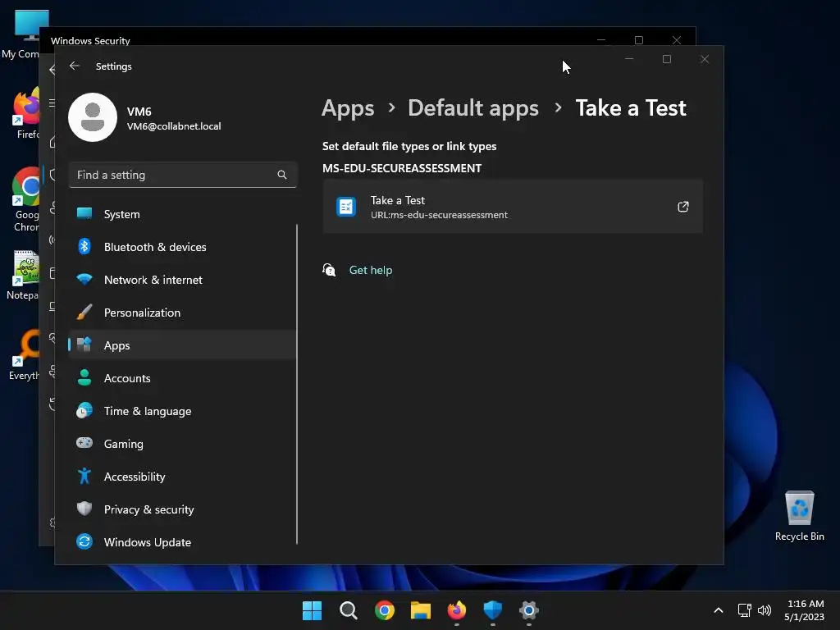
Task: Open File Explorer from taskbar
Action: click(x=421, y=610)
